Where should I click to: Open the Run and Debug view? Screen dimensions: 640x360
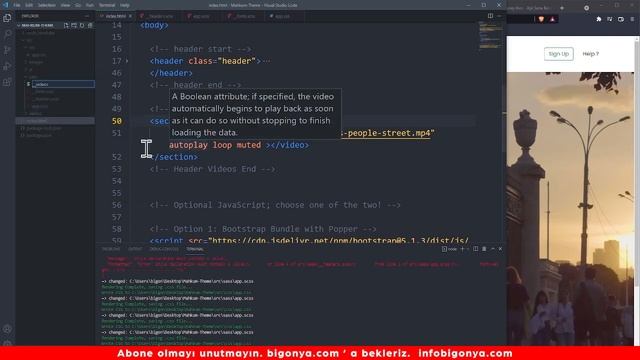click(7, 66)
